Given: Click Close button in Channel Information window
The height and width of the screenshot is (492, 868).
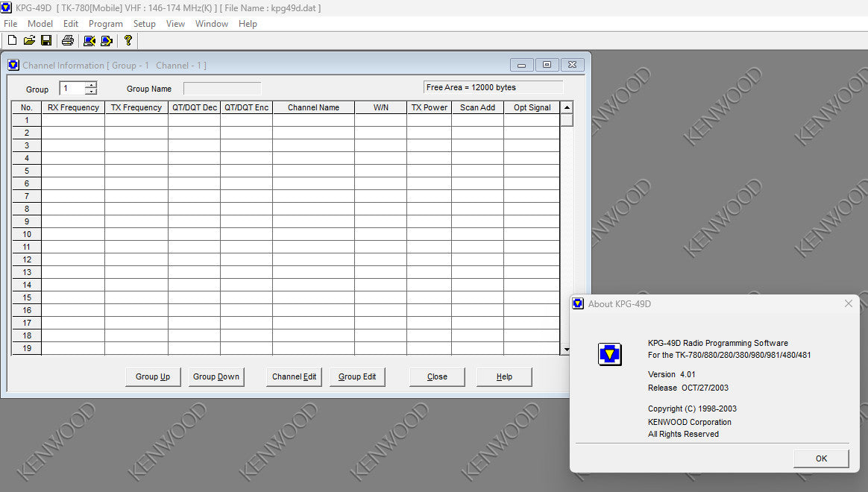Looking at the screenshot, I should 437,377.
